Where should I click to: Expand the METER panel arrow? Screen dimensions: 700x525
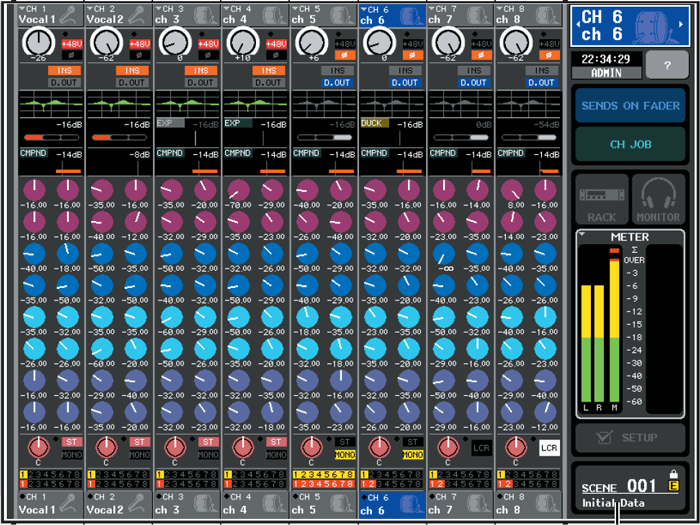pos(581,234)
